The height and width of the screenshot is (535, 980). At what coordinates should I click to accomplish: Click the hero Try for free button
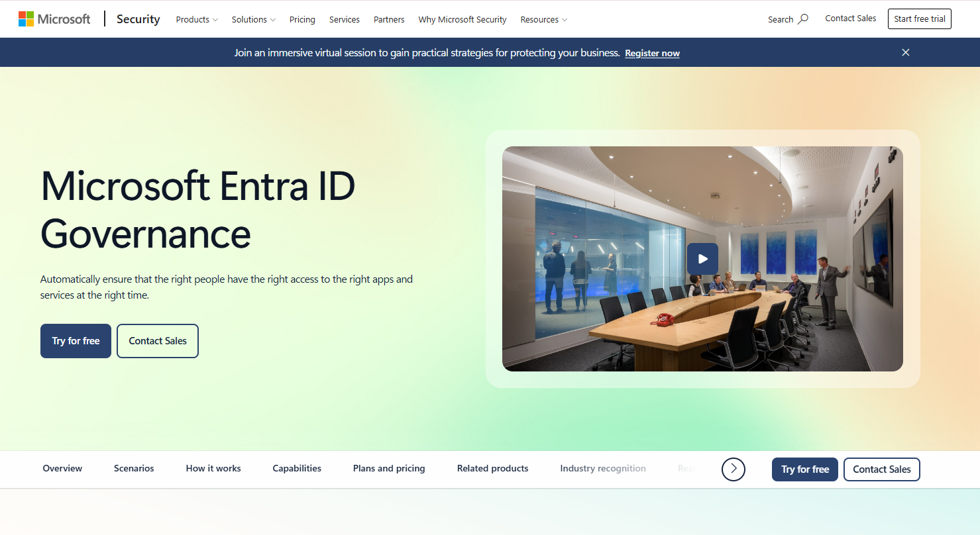click(76, 341)
